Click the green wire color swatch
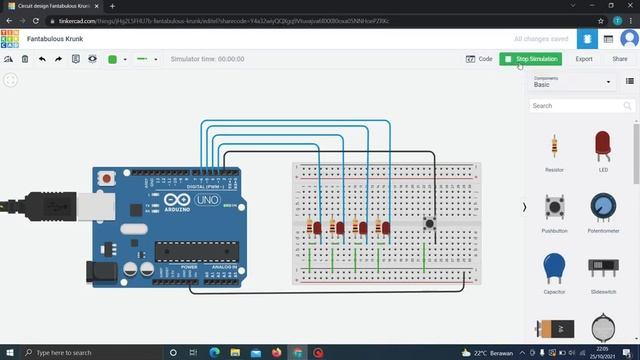 click(113, 59)
